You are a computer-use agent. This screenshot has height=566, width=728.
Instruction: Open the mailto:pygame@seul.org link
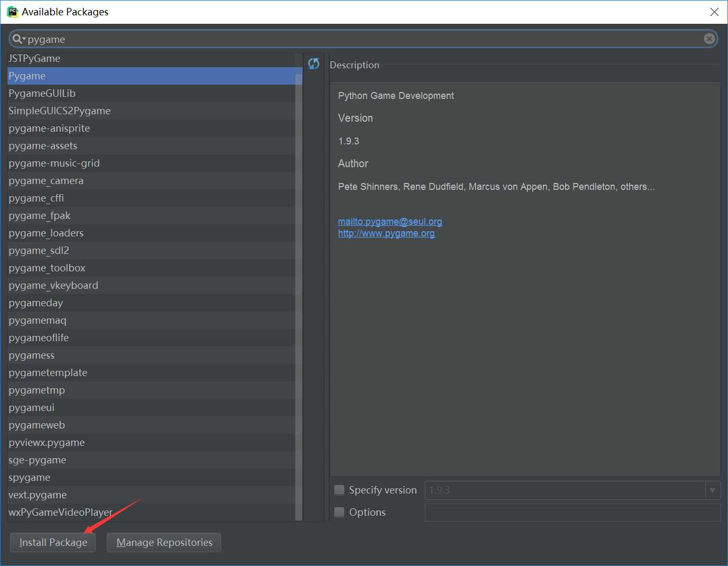390,222
